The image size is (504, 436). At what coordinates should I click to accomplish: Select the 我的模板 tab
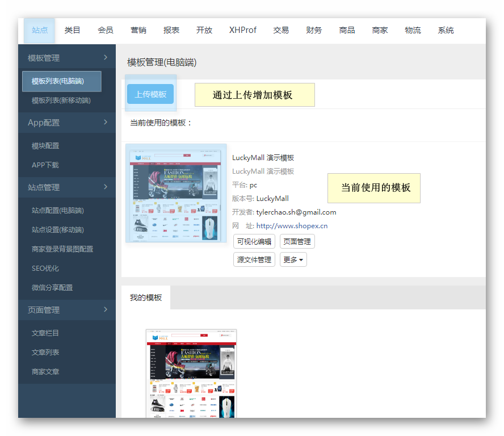(146, 297)
